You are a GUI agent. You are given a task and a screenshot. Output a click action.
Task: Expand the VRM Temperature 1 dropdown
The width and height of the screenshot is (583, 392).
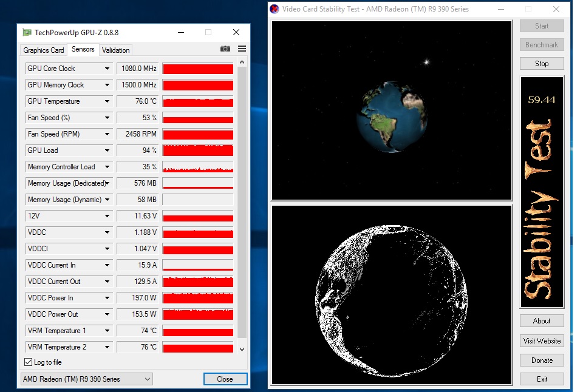pyautogui.click(x=107, y=330)
